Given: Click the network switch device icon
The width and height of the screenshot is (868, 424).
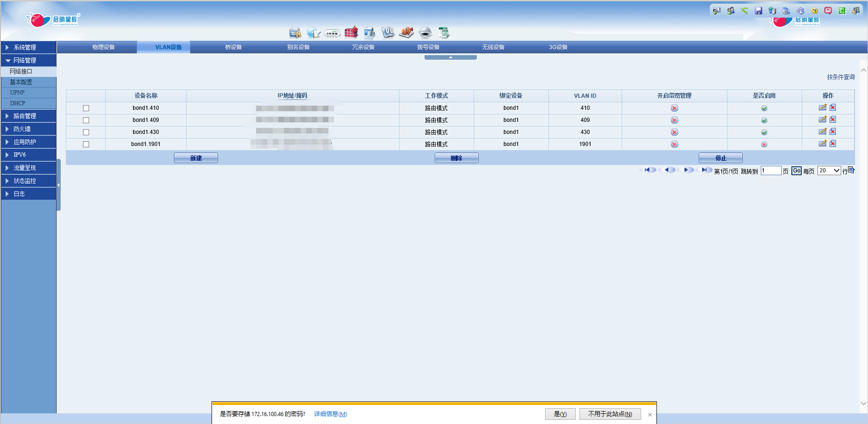Looking at the screenshot, I should pyautogui.click(x=332, y=33).
